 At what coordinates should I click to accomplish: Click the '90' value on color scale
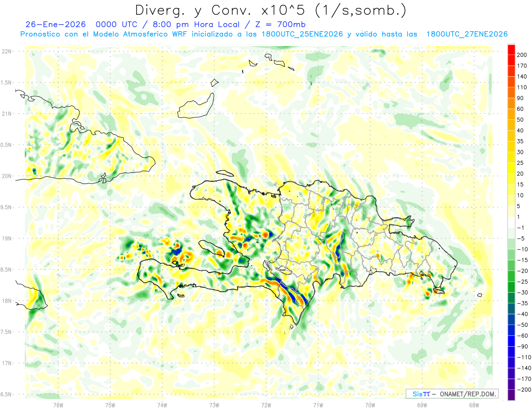click(521, 98)
